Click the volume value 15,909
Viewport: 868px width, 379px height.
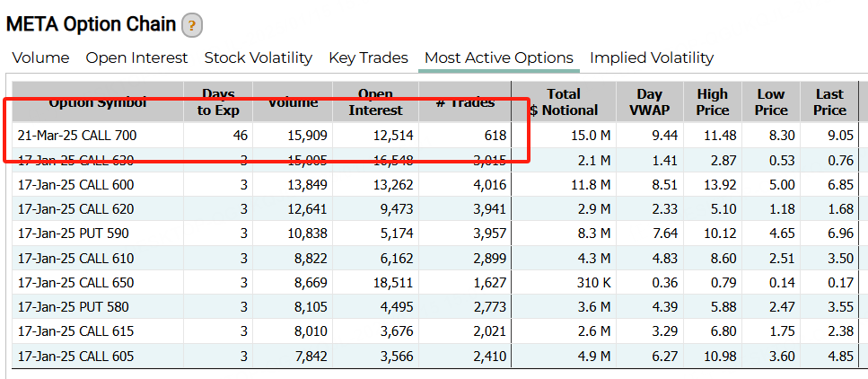tap(307, 136)
